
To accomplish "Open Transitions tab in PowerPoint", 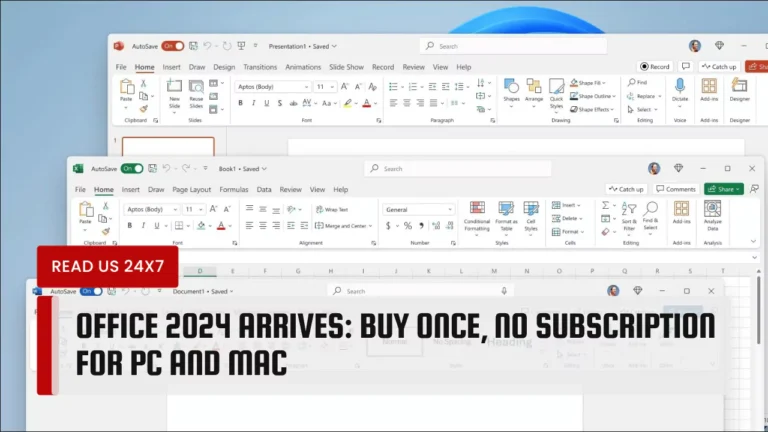I will [260, 67].
